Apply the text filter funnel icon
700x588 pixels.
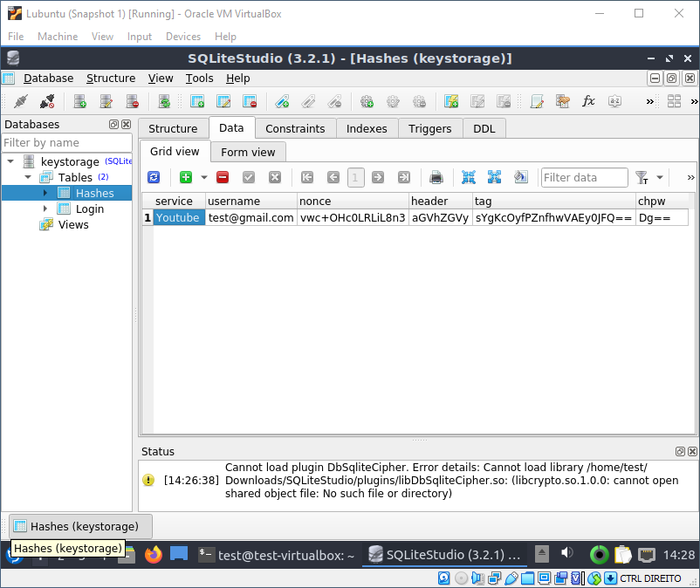pos(642,178)
